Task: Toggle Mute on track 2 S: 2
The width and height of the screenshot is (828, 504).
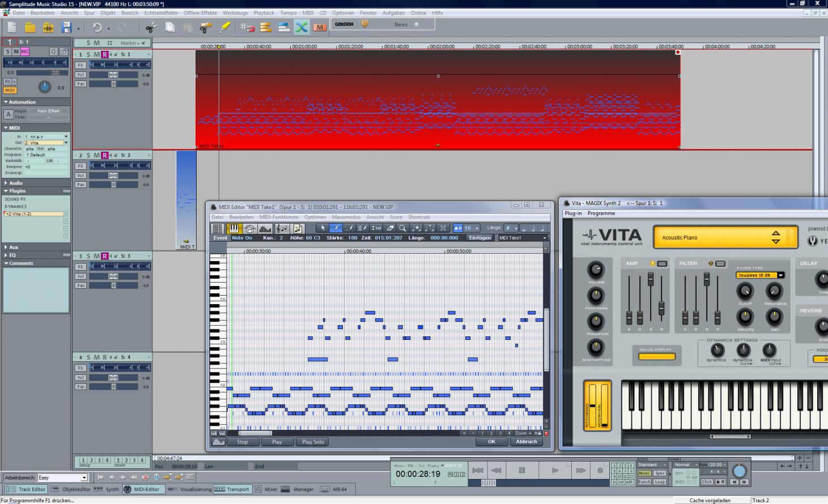Action: pyautogui.click(x=96, y=155)
